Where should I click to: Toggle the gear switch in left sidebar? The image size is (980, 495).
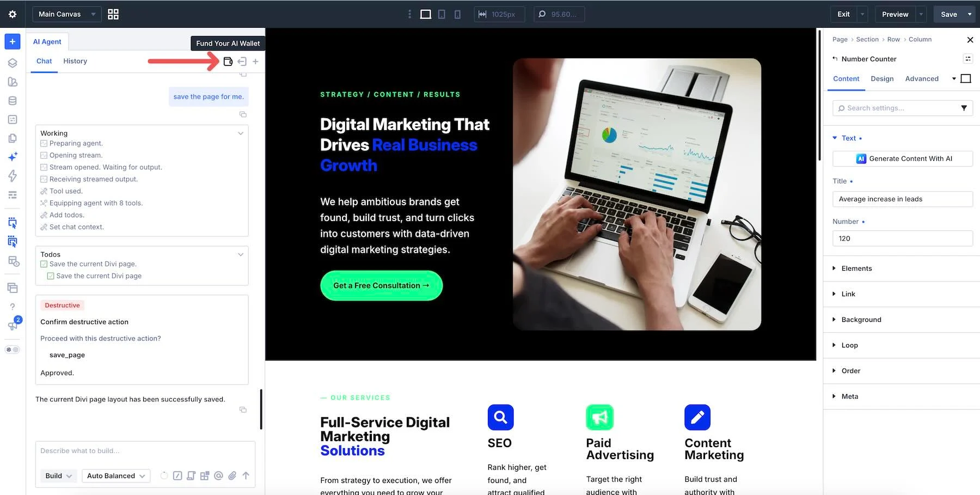tap(13, 350)
